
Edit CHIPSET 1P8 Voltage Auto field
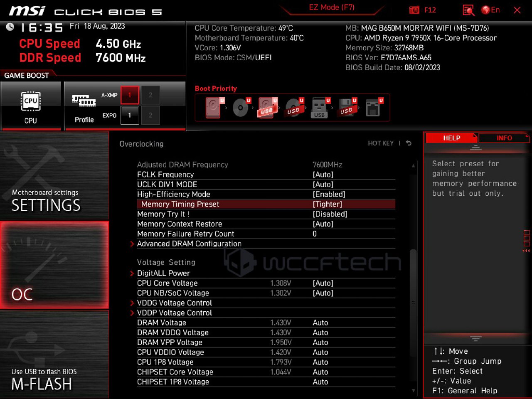tap(320, 382)
